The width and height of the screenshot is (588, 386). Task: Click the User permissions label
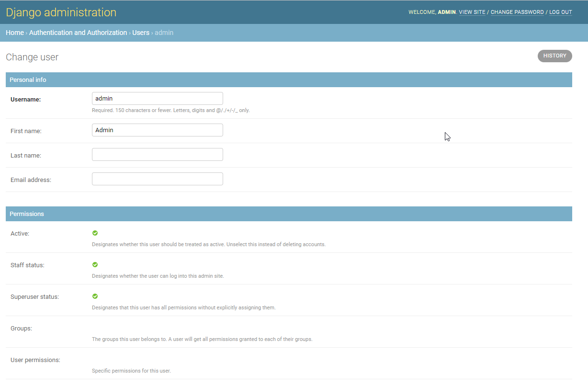[35, 360]
